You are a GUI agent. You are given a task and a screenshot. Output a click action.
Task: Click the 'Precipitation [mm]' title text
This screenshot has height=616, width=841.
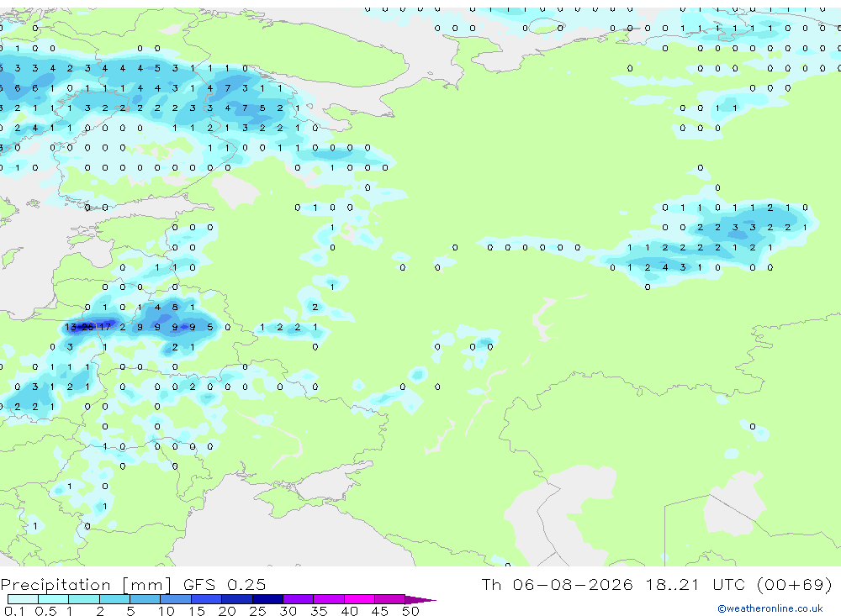tap(87, 585)
